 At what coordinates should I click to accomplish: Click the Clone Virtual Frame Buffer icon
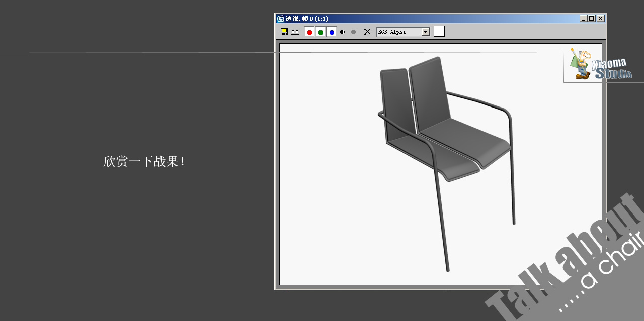295,32
